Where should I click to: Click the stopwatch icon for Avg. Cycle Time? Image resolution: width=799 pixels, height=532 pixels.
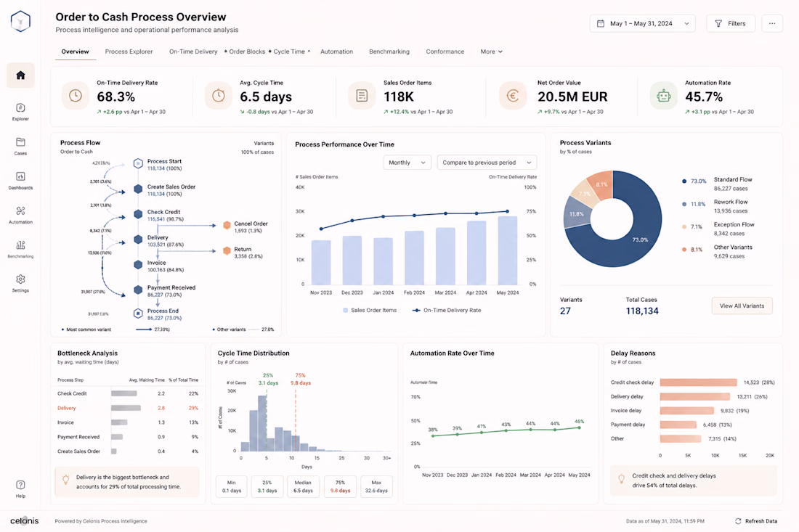(x=219, y=96)
